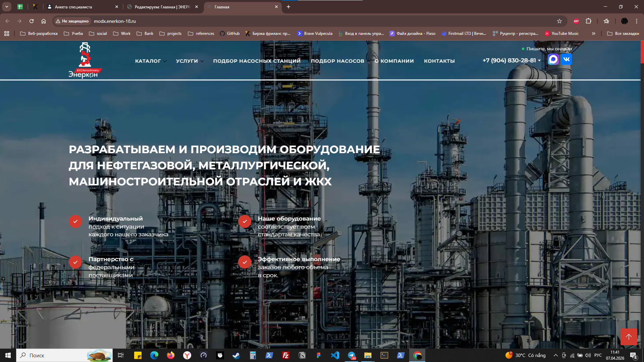Bookmark this page with the star icon
Image resolution: width=644 pixels, height=362 pixels.
(559, 21)
